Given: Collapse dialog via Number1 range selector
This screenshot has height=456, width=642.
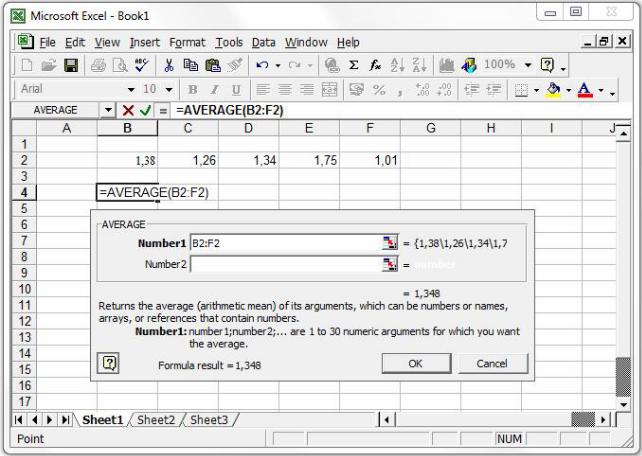Looking at the screenshot, I should (390, 243).
